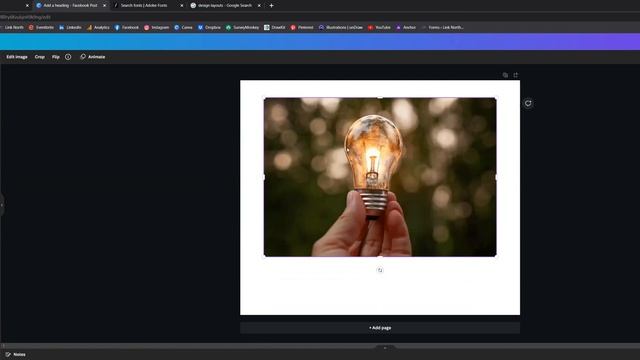Open a new browser tab
The width and height of the screenshot is (640, 360).
coord(271,6)
